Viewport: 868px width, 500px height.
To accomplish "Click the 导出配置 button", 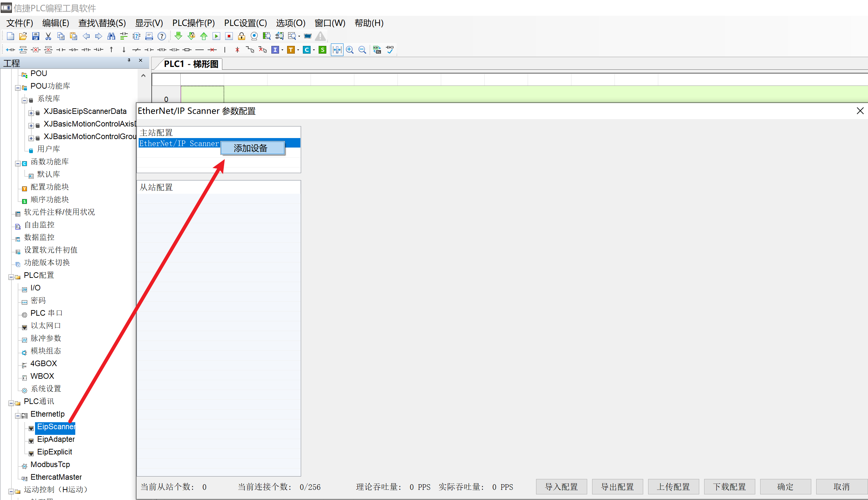I will point(617,487).
